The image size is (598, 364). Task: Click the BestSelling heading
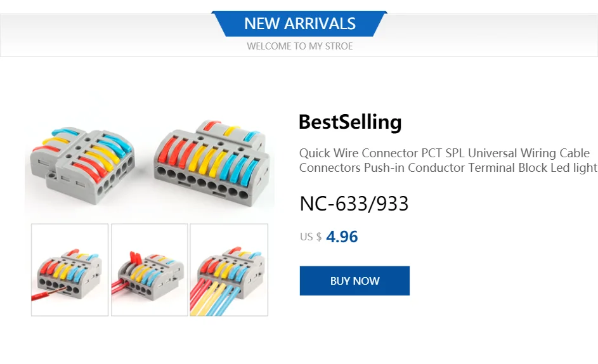pyautogui.click(x=350, y=122)
